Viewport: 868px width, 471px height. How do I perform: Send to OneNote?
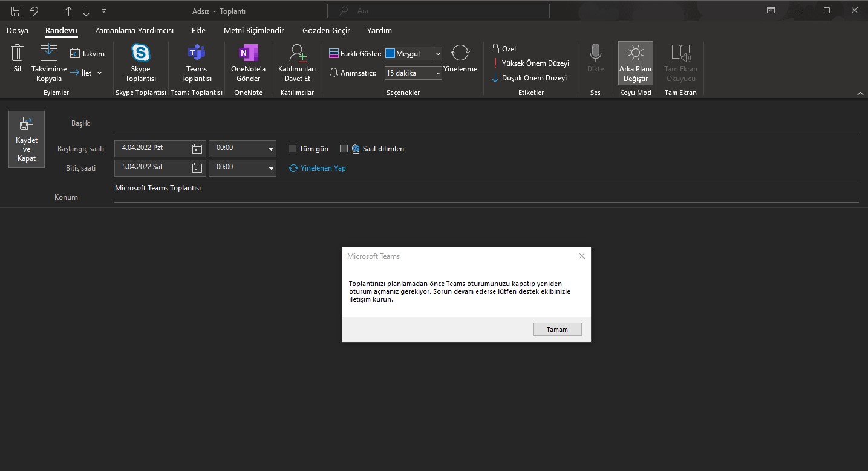coord(248,63)
